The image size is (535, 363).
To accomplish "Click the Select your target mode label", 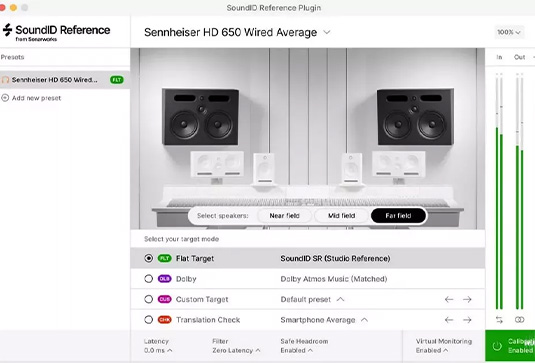I will (x=182, y=239).
